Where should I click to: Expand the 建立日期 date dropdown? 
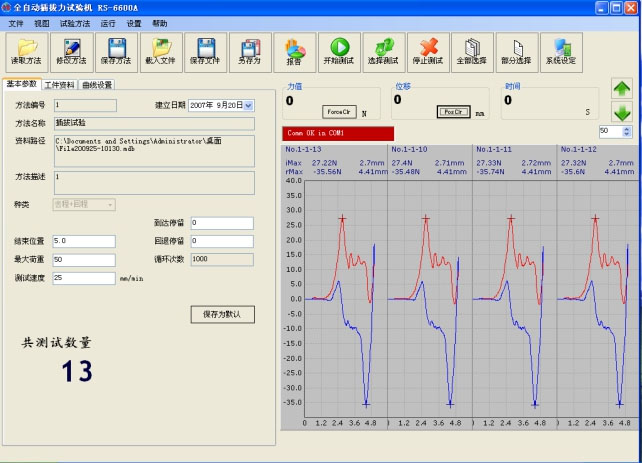click(x=248, y=105)
